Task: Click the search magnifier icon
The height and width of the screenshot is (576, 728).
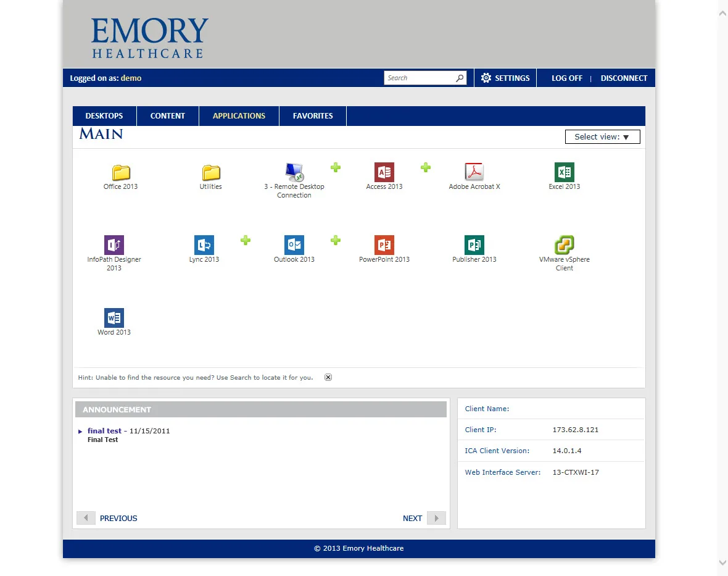Action: (460, 78)
